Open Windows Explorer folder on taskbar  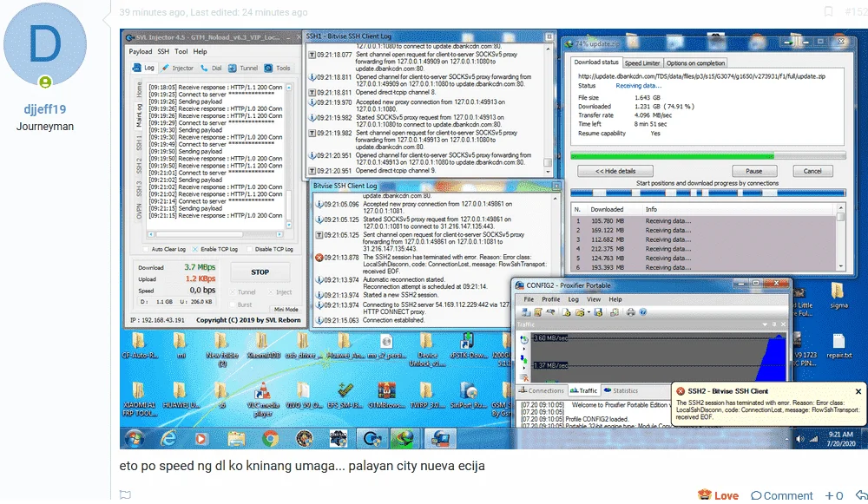(x=236, y=439)
